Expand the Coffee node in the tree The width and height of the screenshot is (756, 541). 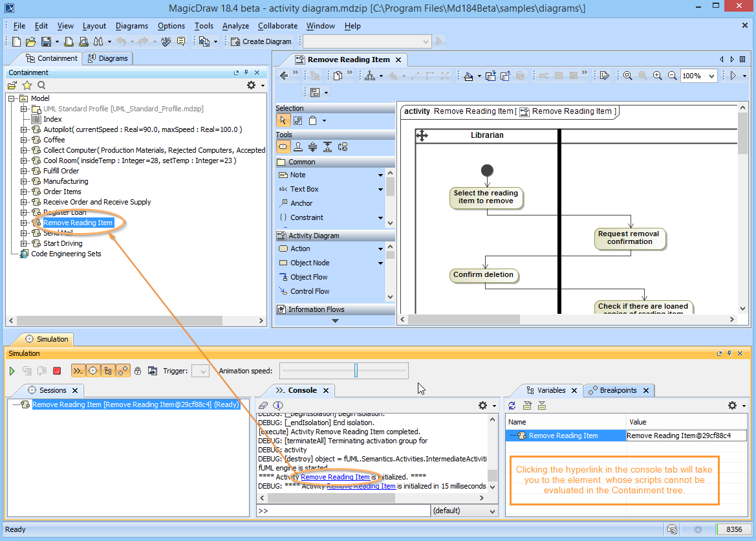click(24, 140)
